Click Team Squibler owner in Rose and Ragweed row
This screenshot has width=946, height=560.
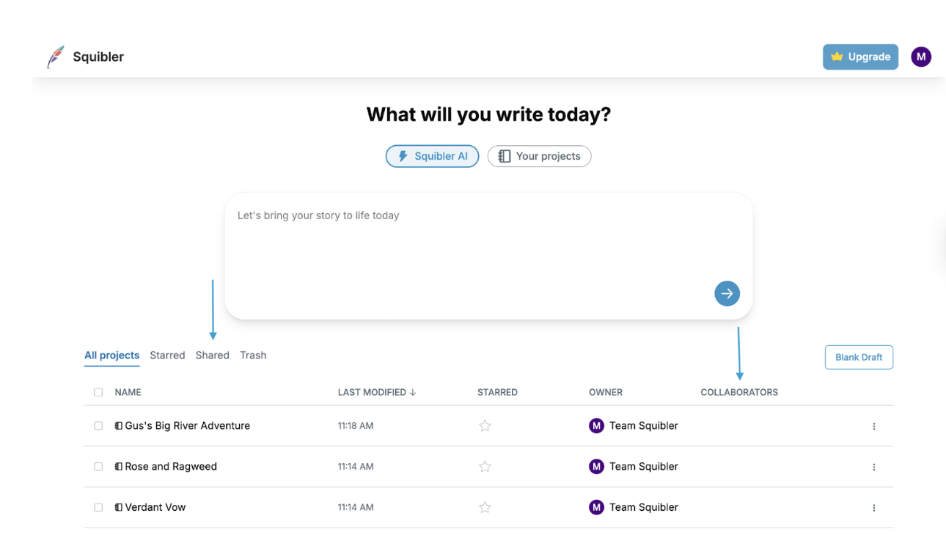point(644,466)
